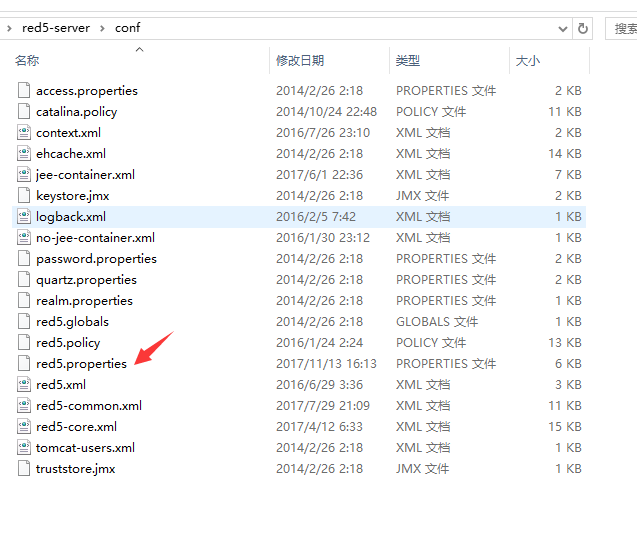Click inside the search box
637x547 pixels.
(621, 28)
